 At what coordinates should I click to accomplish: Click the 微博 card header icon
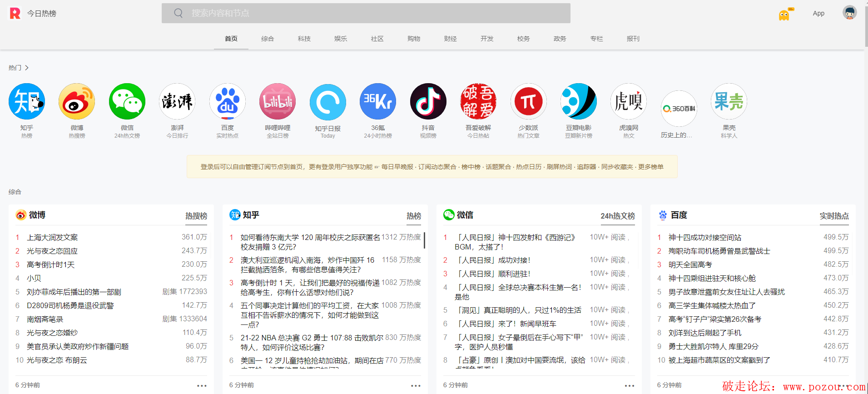pos(21,215)
